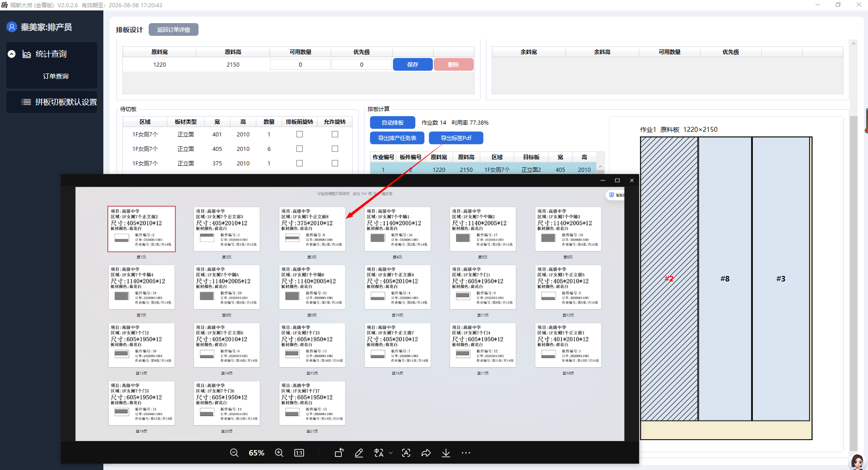Toggle 允许旋转 for the width 405 row

pyautogui.click(x=335, y=149)
